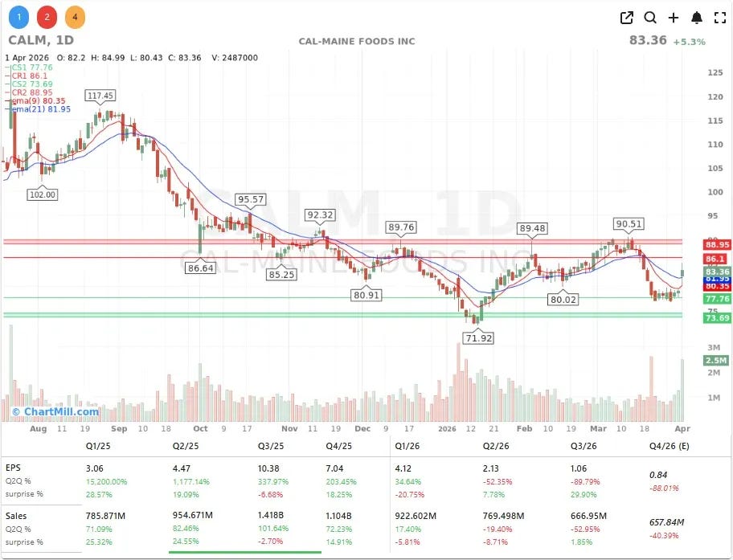The image size is (733, 560).
Task: Click the blue 81.95 ema(21) axis tag
Action: (x=717, y=279)
